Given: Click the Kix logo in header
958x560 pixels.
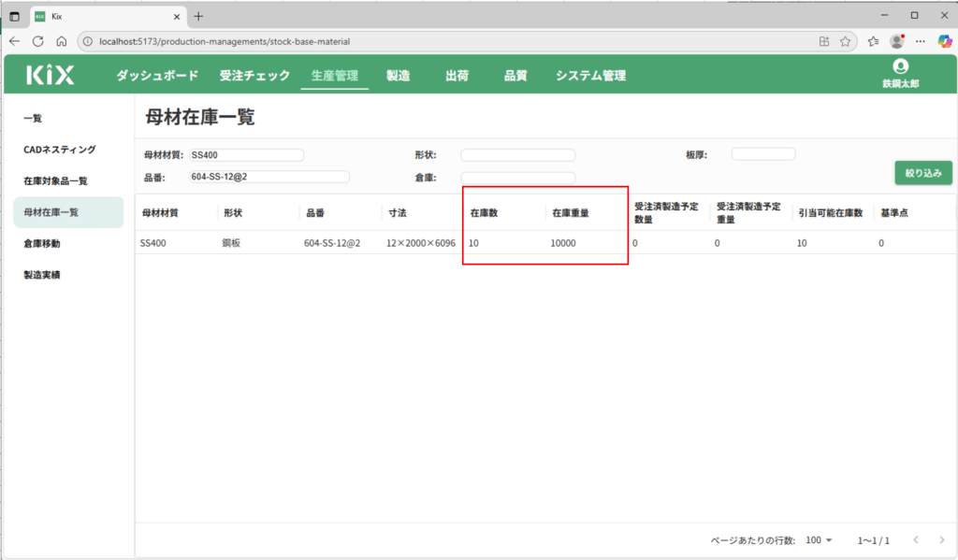Looking at the screenshot, I should pos(50,76).
